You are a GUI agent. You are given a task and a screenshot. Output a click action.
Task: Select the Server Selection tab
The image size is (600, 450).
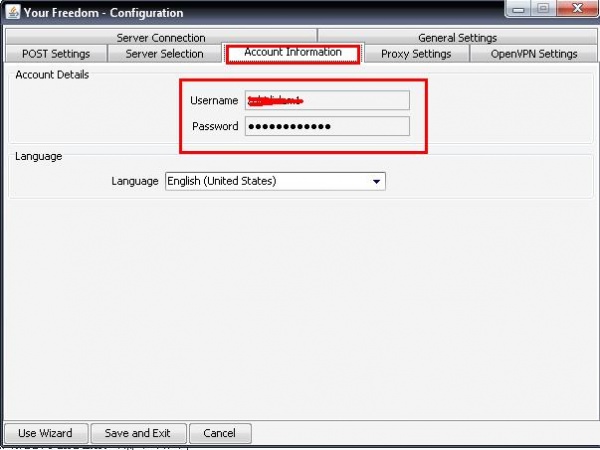(x=165, y=54)
